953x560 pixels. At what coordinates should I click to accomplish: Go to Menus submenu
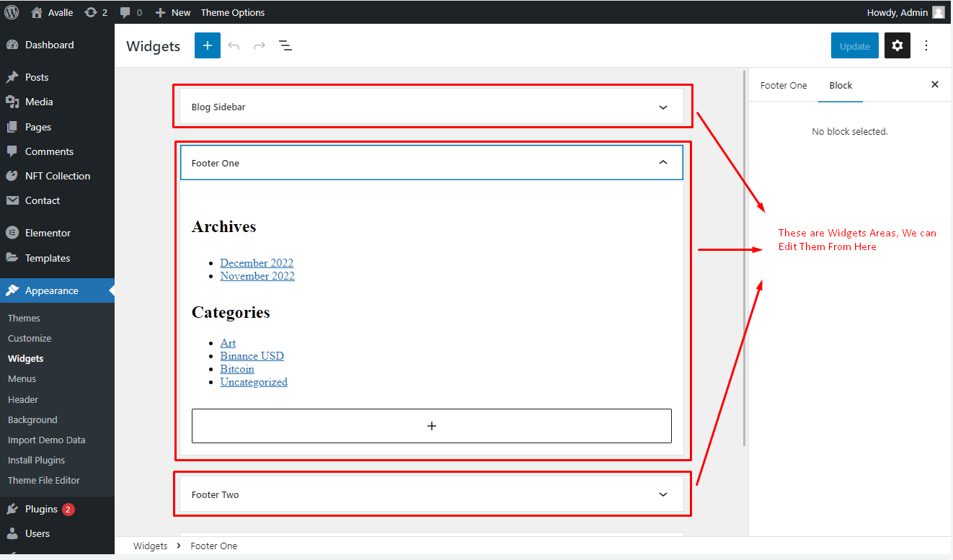tap(22, 378)
